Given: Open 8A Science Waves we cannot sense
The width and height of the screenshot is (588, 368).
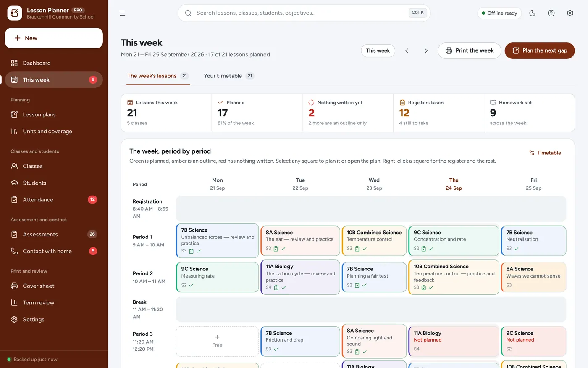Looking at the screenshot, I should point(533,277).
